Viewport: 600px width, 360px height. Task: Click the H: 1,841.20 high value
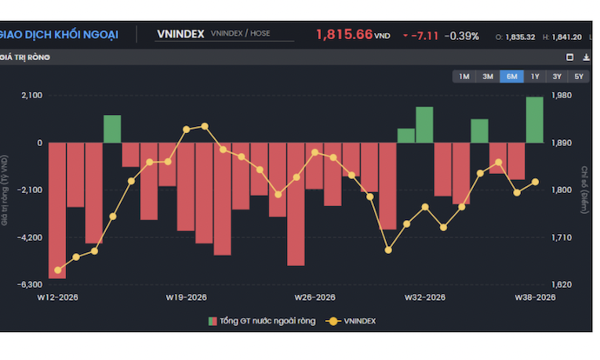point(562,37)
